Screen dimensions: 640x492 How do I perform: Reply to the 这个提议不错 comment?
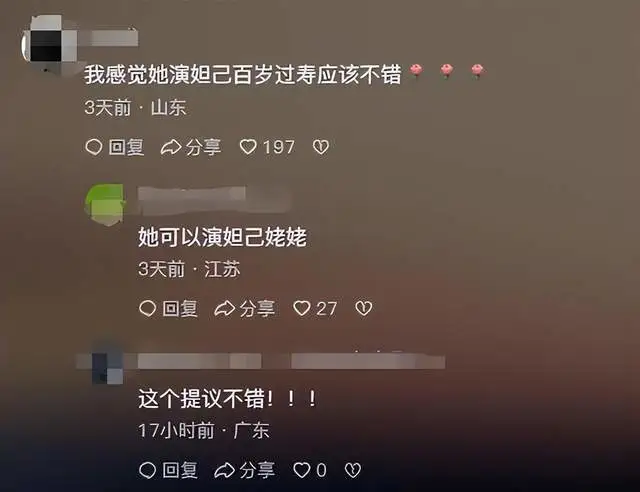point(169,470)
